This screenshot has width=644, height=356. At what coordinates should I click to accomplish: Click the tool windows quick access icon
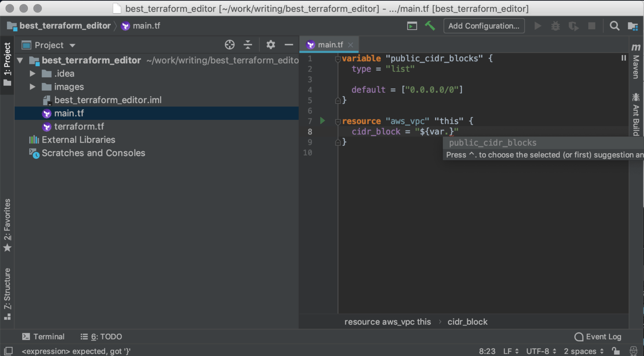[x=8, y=351]
